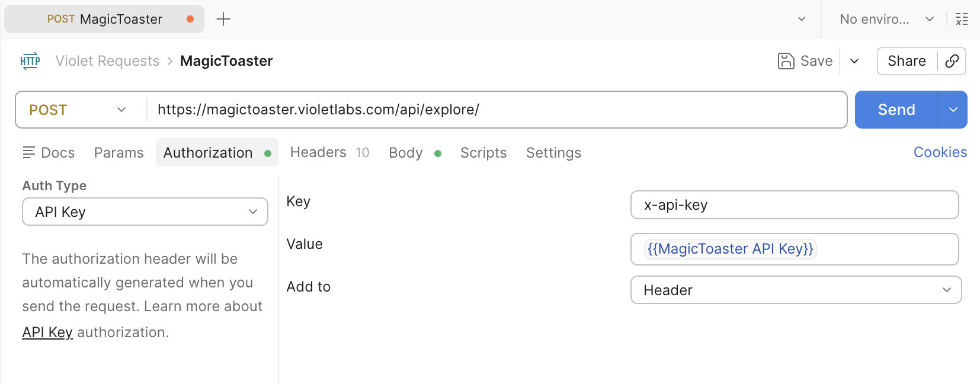Copy request link via the chain icon

(x=952, y=61)
